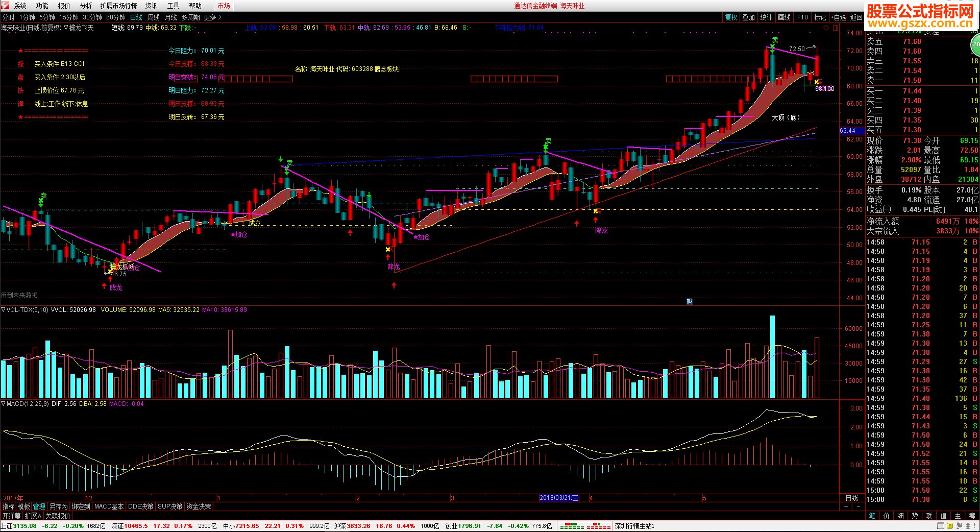Switch chart period to 15分钟
This screenshot has width=980, height=532.
point(69,17)
